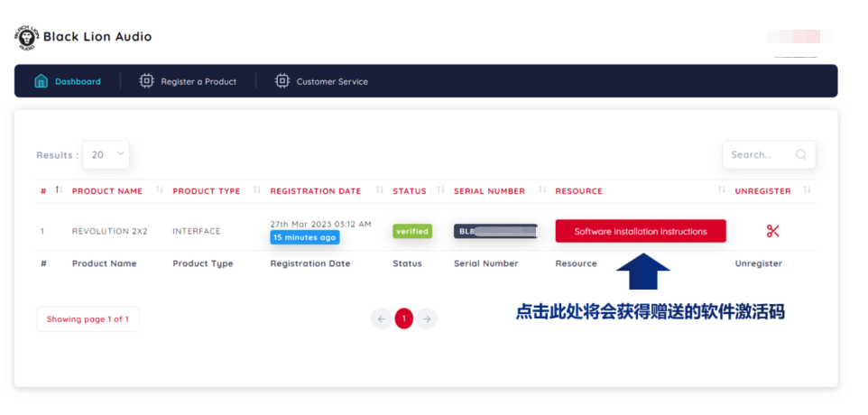Open the Results count dropdown
Viewport: 868px width, 415px height.
click(x=106, y=155)
